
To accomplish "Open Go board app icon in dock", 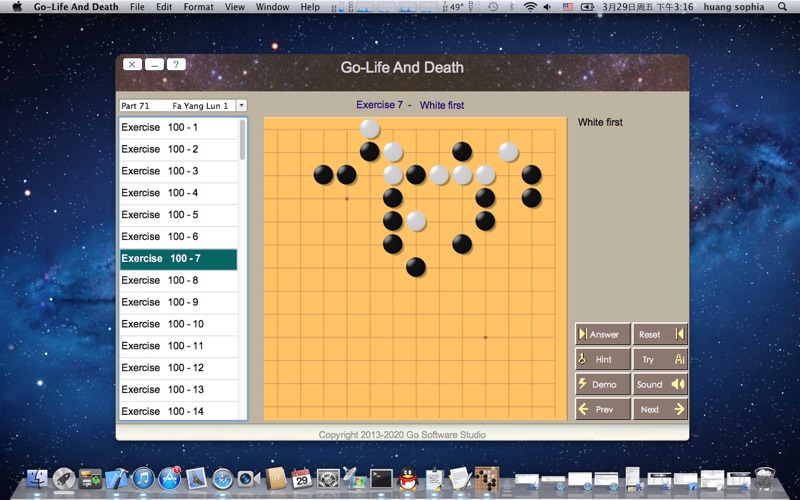I will coord(488,478).
